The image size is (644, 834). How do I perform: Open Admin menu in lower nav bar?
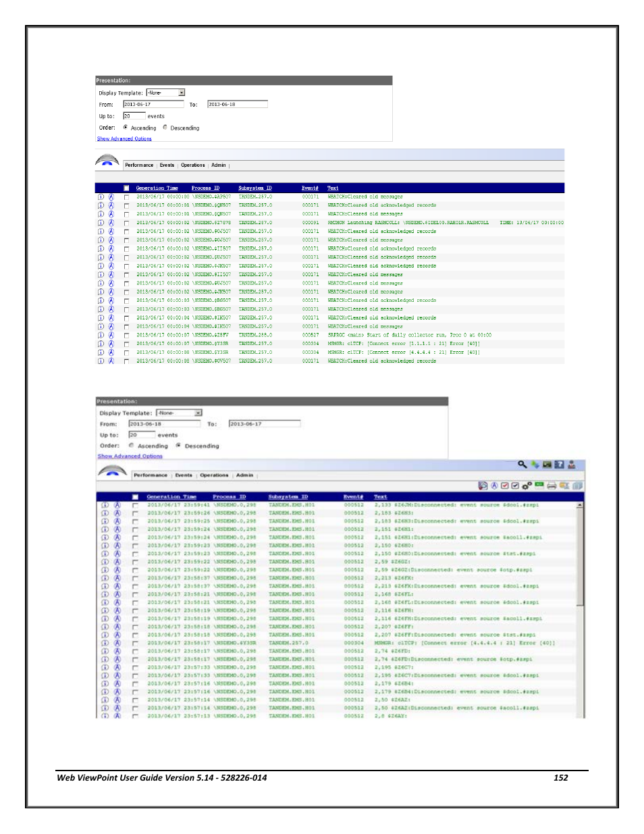pos(244,475)
